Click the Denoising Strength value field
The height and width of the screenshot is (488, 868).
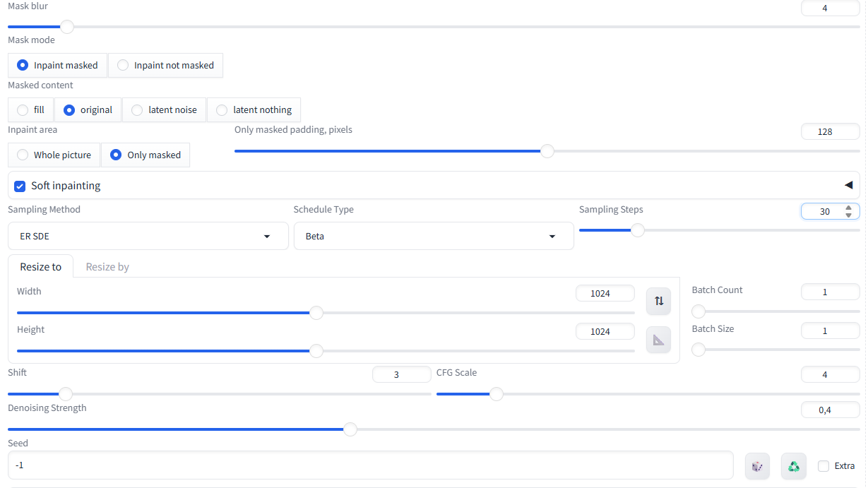(830, 410)
